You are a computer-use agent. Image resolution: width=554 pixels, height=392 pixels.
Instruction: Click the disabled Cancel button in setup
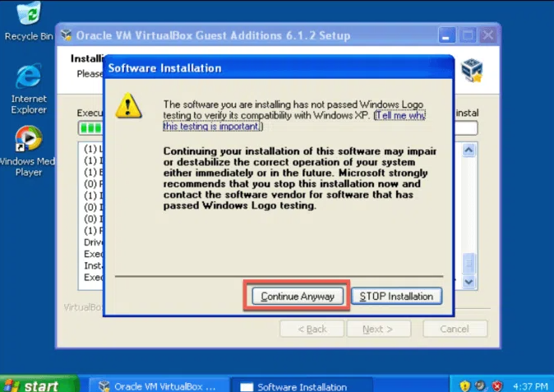tap(455, 330)
